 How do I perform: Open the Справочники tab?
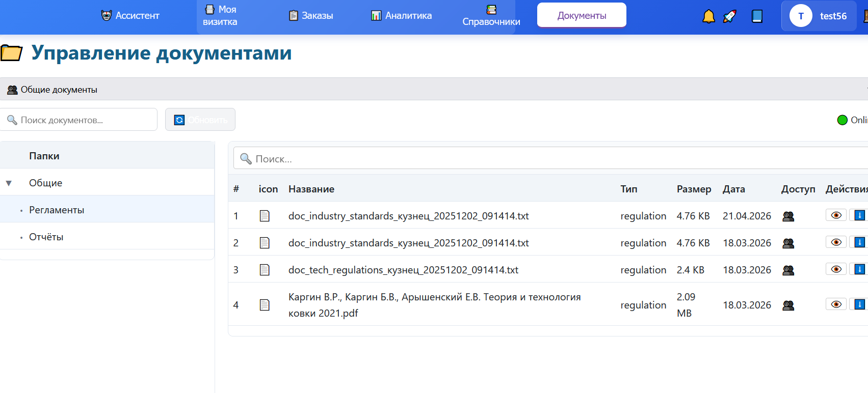coord(491,16)
